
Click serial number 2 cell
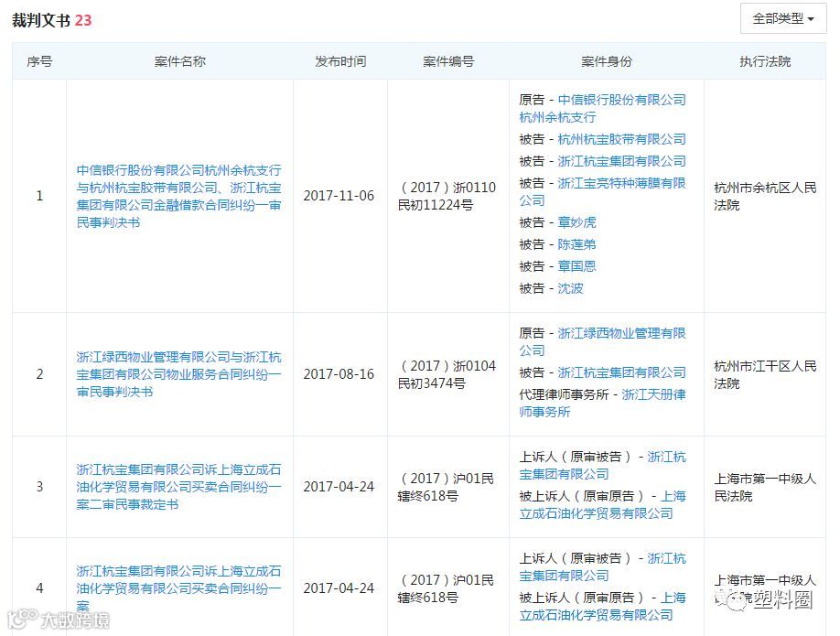(x=39, y=374)
